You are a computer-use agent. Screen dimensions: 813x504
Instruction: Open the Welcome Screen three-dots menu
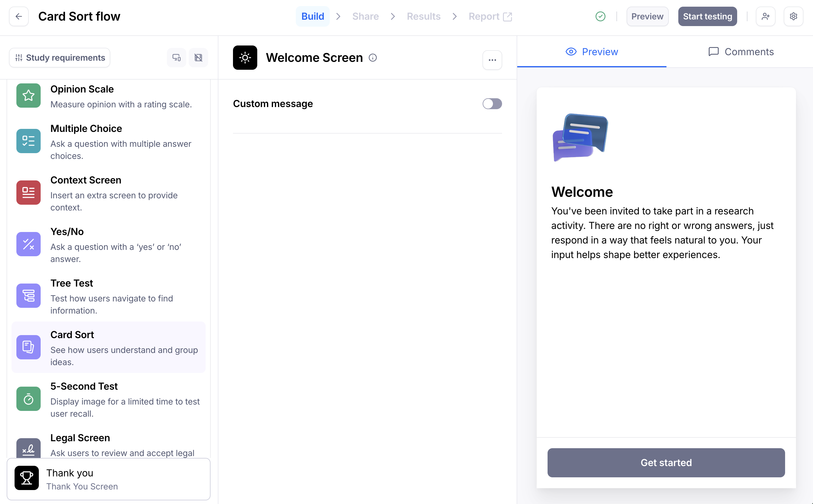click(492, 60)
